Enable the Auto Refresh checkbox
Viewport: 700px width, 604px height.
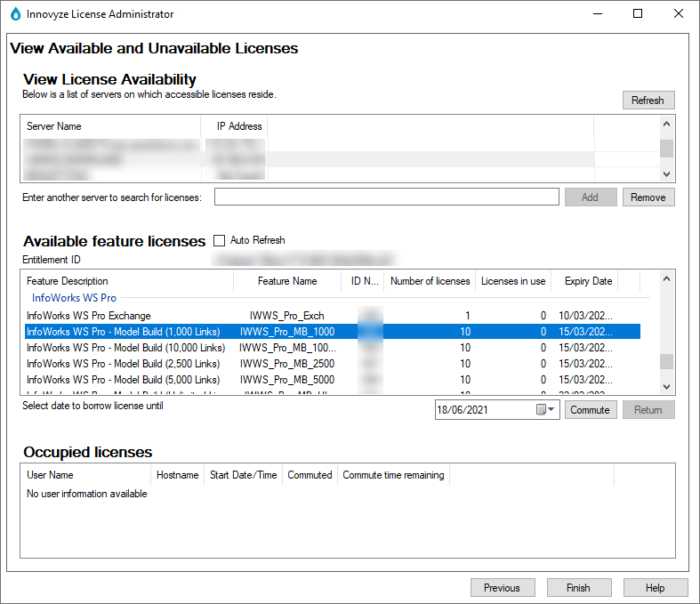[x=219, y=240]
